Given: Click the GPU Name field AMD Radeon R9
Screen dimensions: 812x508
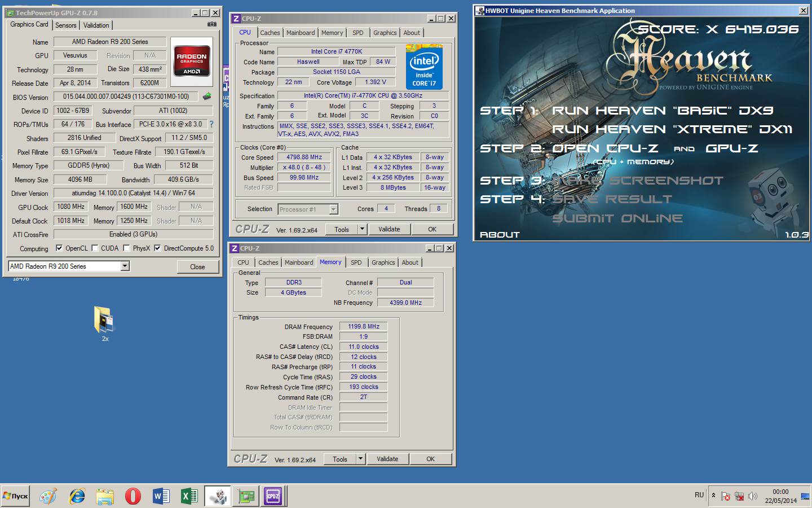Looking at the screenshot, I should point(110,42).
